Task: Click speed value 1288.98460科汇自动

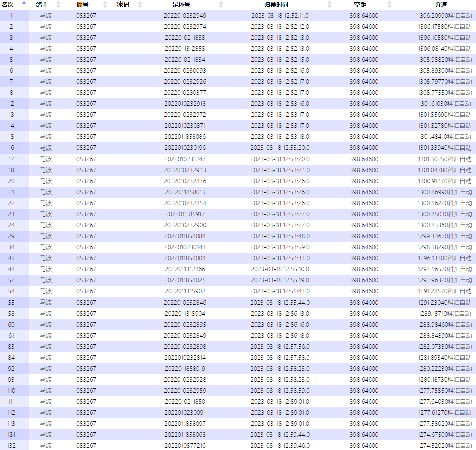Action: tap(445, 325)
